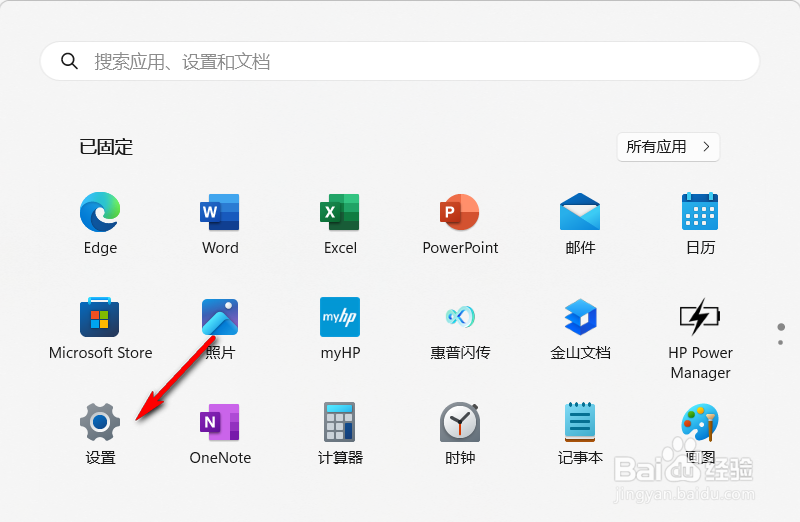This screenshot has width=800, height=522.
Task: Launch HP Power Manager
Action: tap(700, 338)
